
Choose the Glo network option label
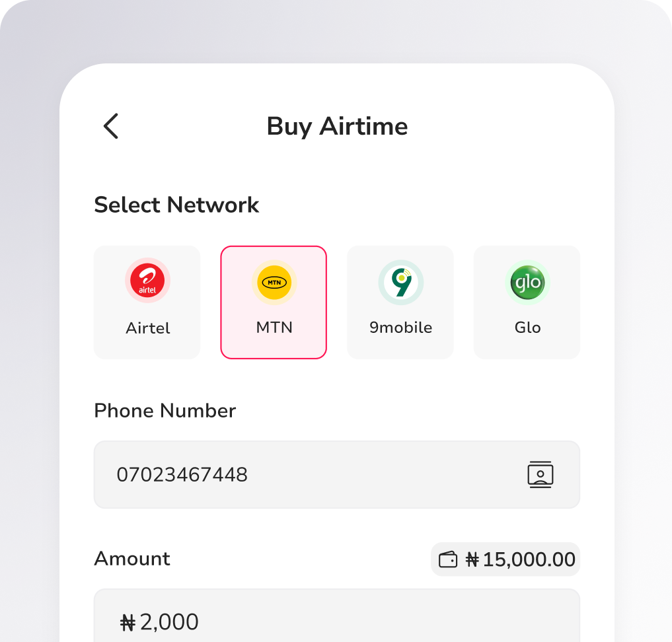tap(527, 328)
